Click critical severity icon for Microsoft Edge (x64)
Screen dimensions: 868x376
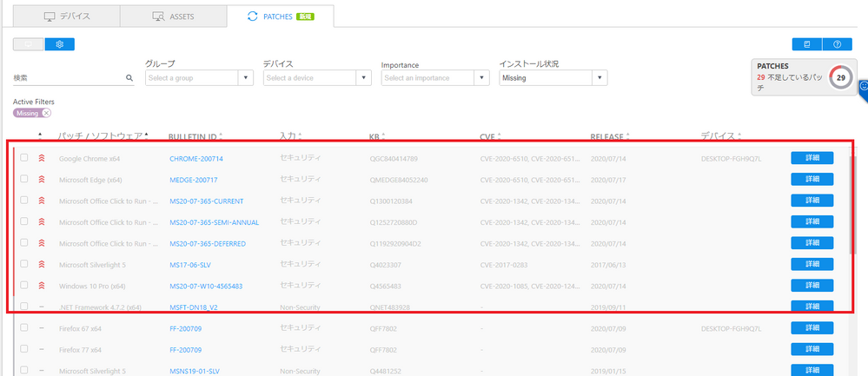point(41,180)
